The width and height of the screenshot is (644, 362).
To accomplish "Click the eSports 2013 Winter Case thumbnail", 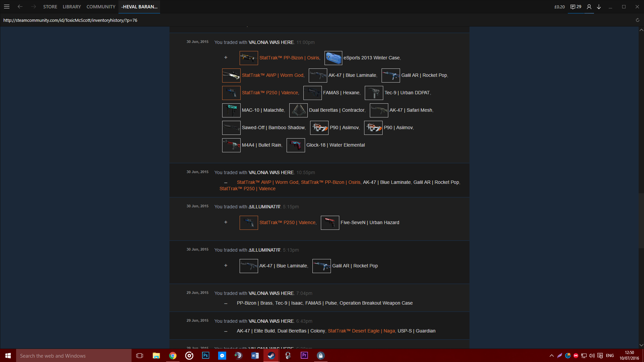I will [333, 58].
